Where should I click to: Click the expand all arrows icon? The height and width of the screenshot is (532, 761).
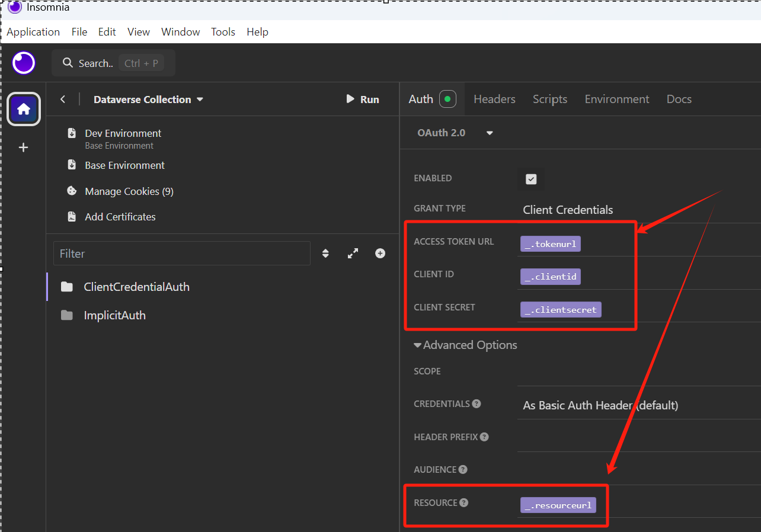[353, 254]
